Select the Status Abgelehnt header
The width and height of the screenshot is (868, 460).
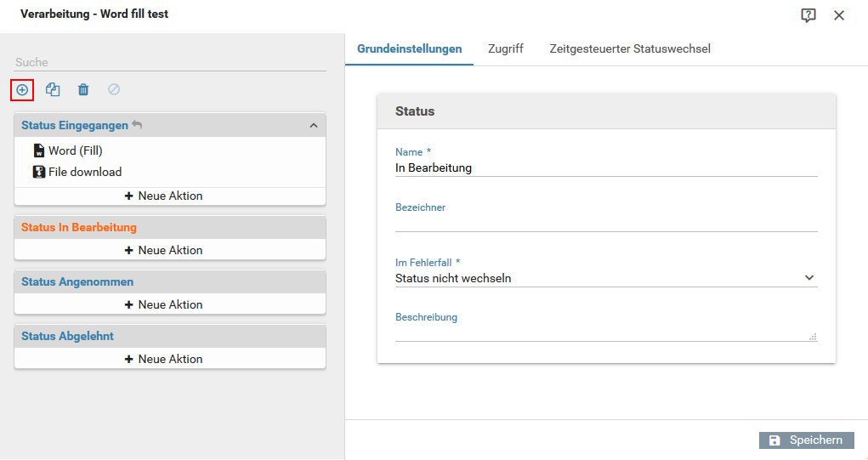pos(170,336)
